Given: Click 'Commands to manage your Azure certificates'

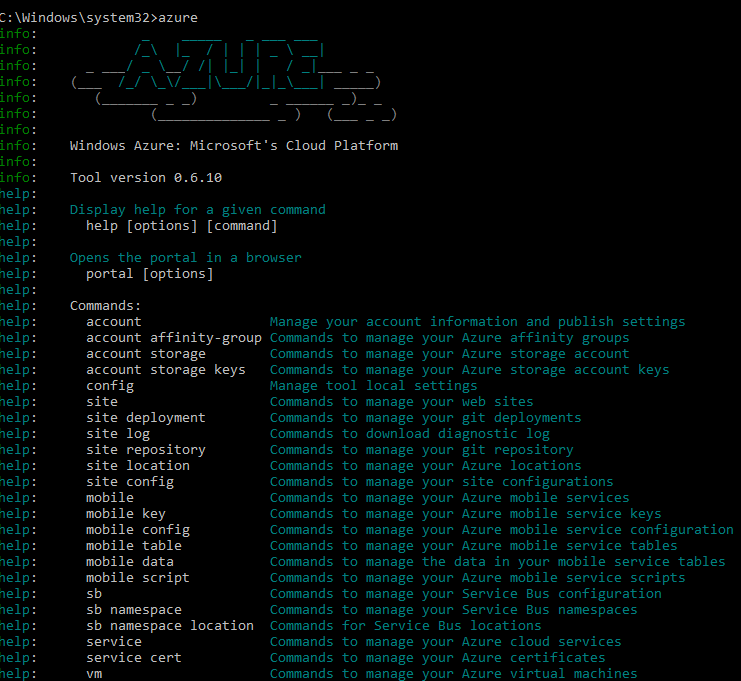Looking at the screenshot, I should (x=437, y=658).
